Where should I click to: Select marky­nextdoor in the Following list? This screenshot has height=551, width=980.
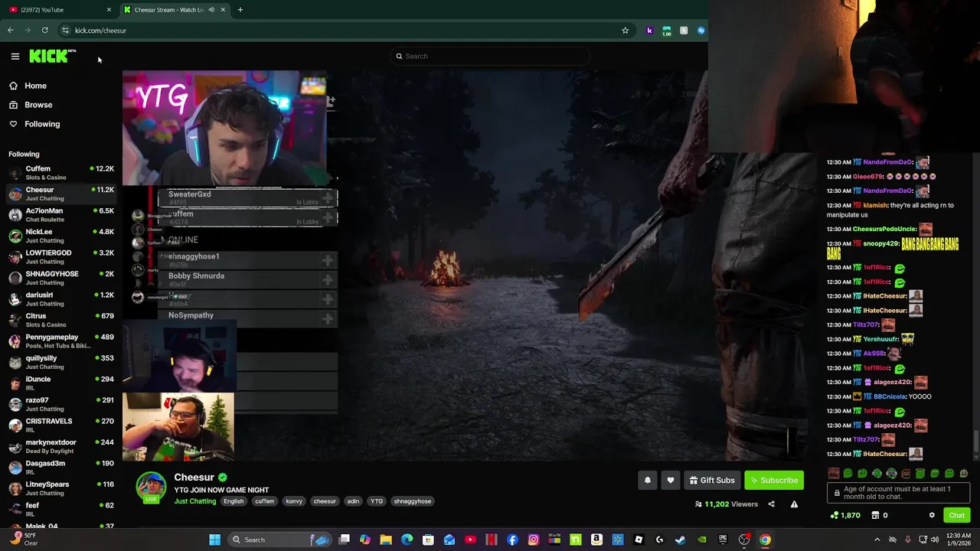click(61, 446)
